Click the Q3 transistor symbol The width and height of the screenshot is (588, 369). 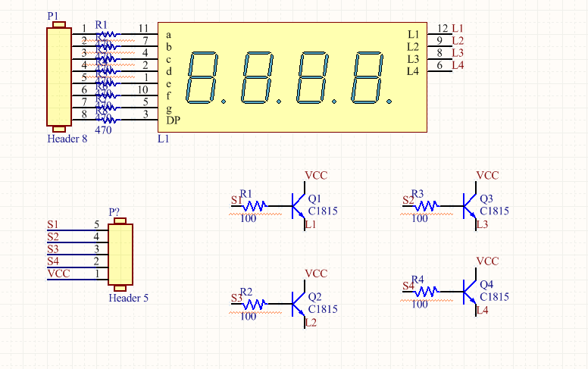click(469, 205)
